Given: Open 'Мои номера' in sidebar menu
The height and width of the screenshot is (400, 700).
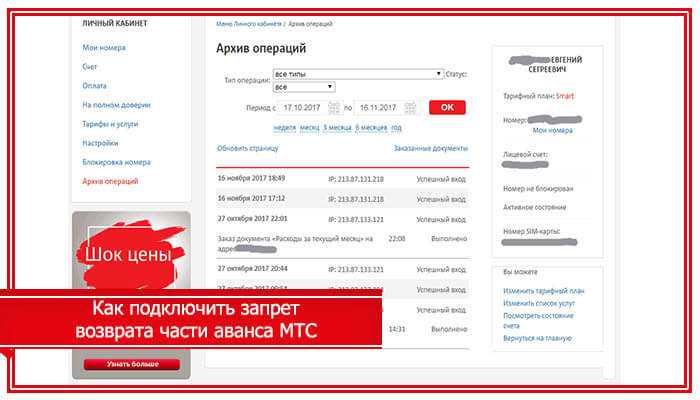Looking at the screenshot, I should coord(104,47).
